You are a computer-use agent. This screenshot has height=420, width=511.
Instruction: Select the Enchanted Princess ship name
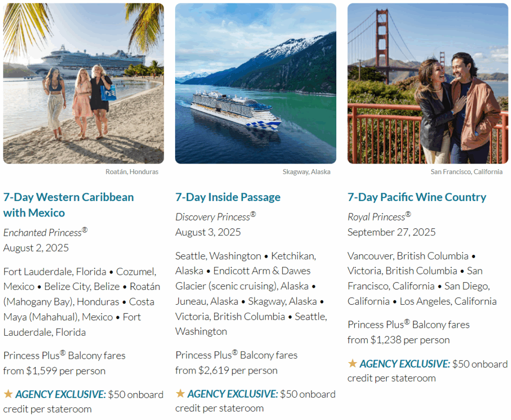point(45,232)
